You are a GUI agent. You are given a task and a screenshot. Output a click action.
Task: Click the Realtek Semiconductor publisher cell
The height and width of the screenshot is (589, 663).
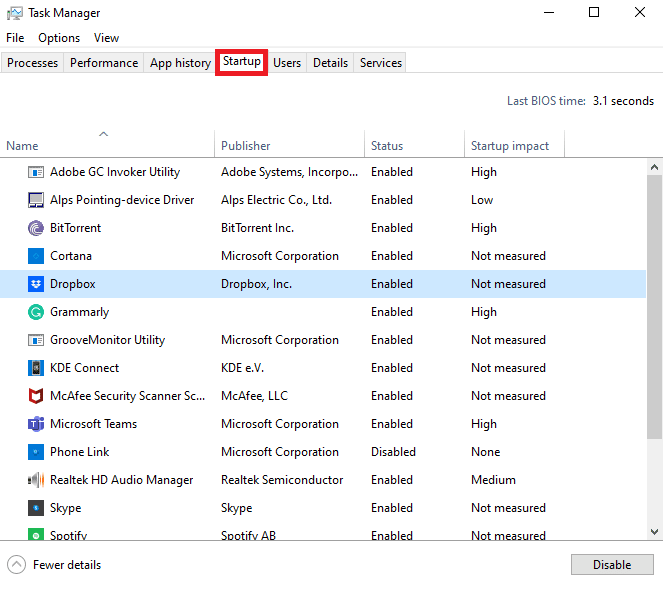[x=282, y=480]
